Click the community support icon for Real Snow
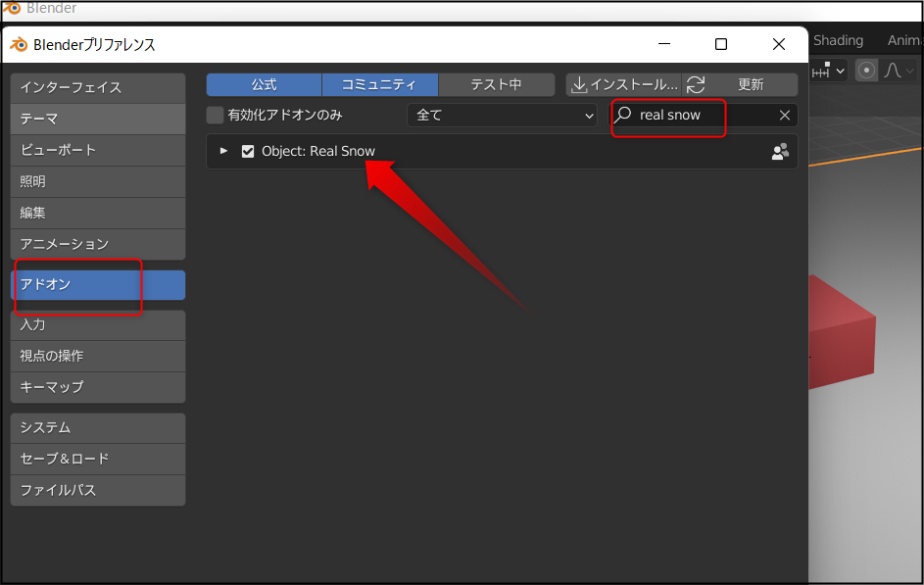Screen dimensions: 924x585 click(x=780, y=152)
